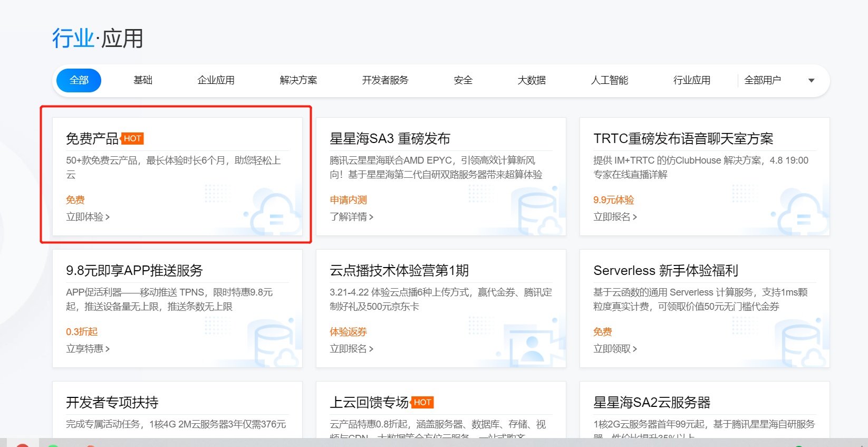868x447 pixels.
Task: Switch to 解决方案 tab
Action: [x=298, y=80]
